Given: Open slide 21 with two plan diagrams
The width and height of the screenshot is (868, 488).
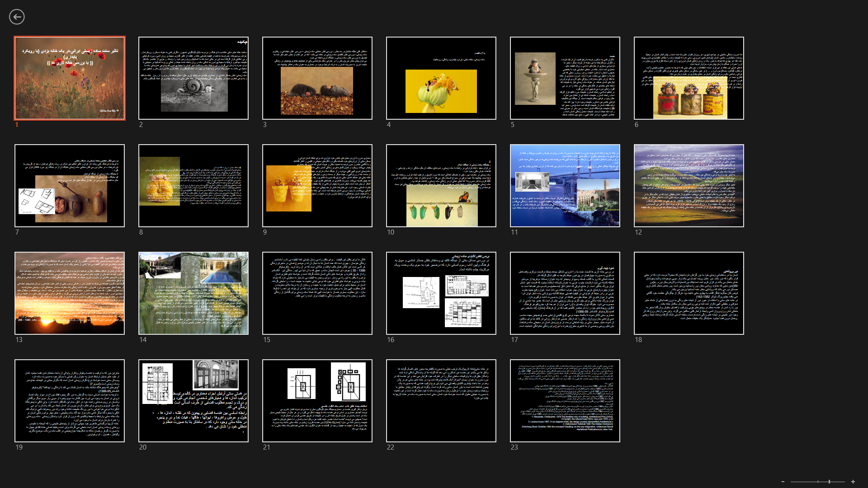Looking at the screenshot, I should (317, 401).
